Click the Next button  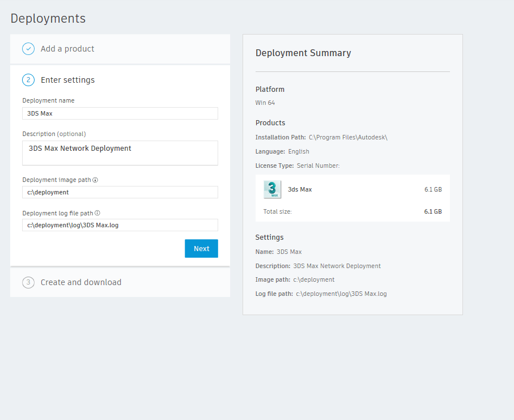[x=201, y=248]
